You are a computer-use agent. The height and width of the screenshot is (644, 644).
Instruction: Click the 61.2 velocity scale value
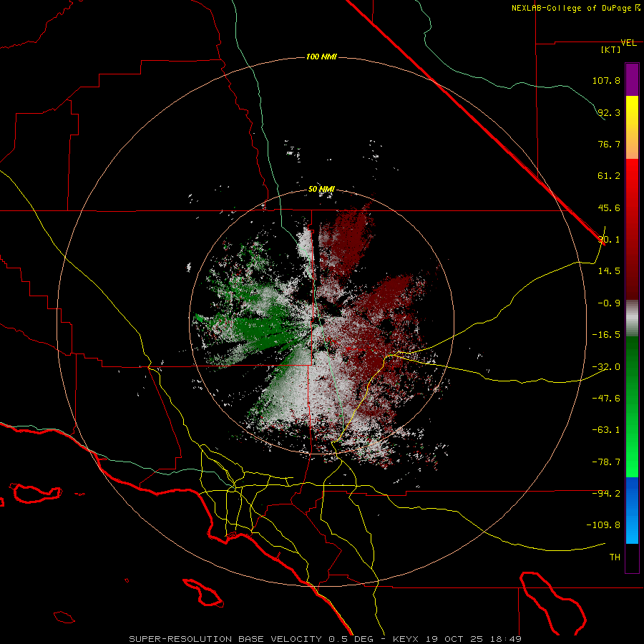[x=609, y=176]
